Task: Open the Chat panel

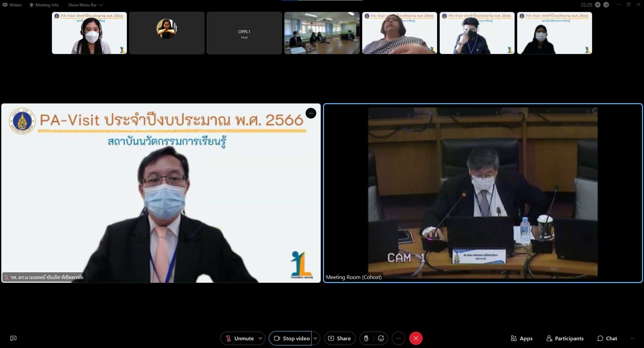Action: 607,338
